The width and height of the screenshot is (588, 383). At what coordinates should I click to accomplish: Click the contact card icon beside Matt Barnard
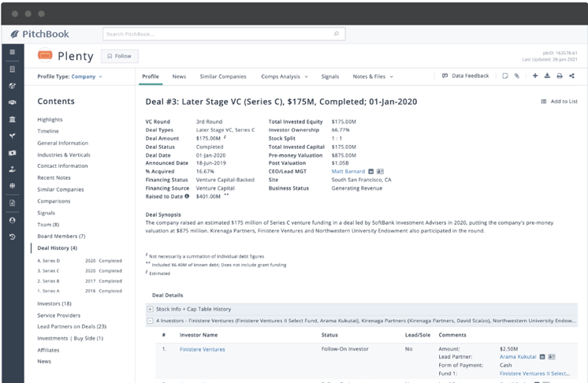380,172
